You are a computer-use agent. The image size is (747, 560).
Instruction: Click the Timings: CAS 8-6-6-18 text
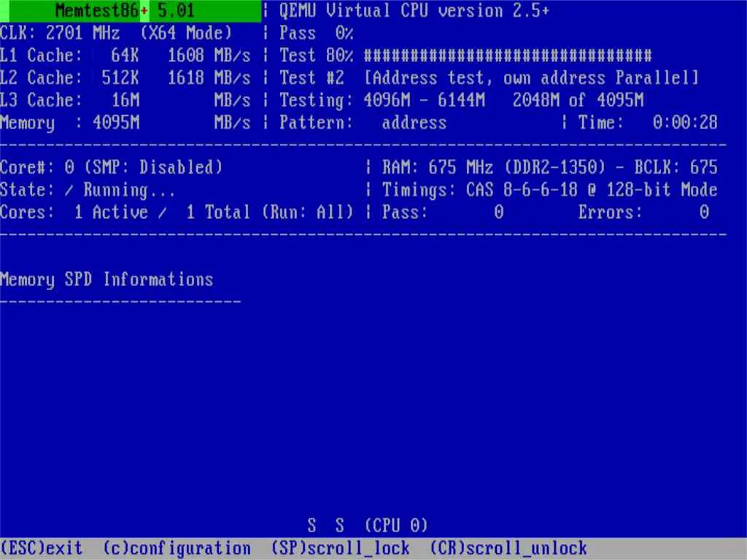(480, 190)
